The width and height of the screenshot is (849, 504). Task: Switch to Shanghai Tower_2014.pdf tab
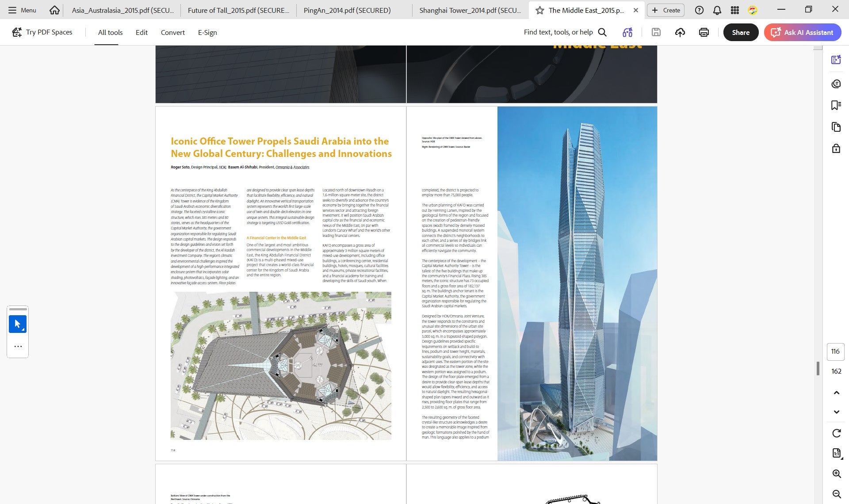point(470,10)
